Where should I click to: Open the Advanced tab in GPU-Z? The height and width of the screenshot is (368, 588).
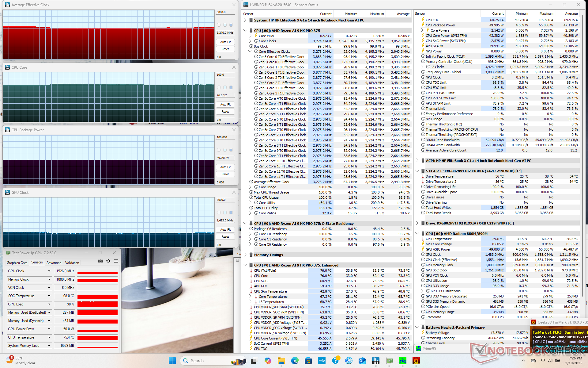pyautogui.click(x=54, y=263)
